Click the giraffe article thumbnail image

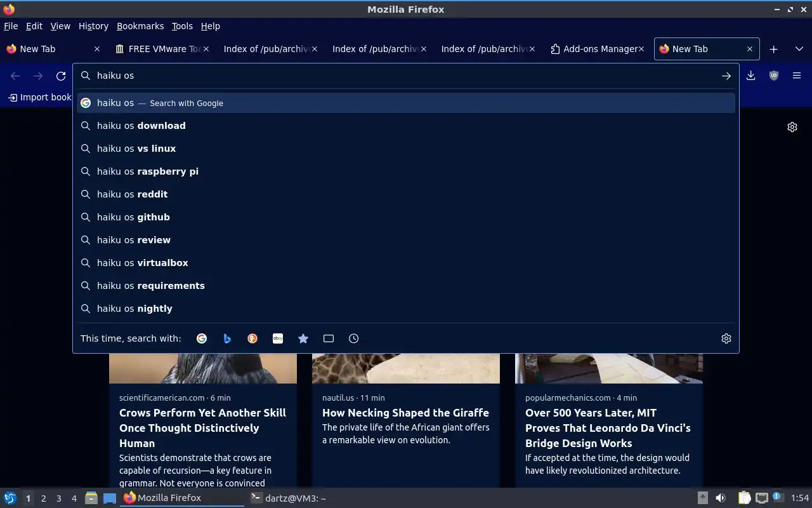(x=406, y=368)
